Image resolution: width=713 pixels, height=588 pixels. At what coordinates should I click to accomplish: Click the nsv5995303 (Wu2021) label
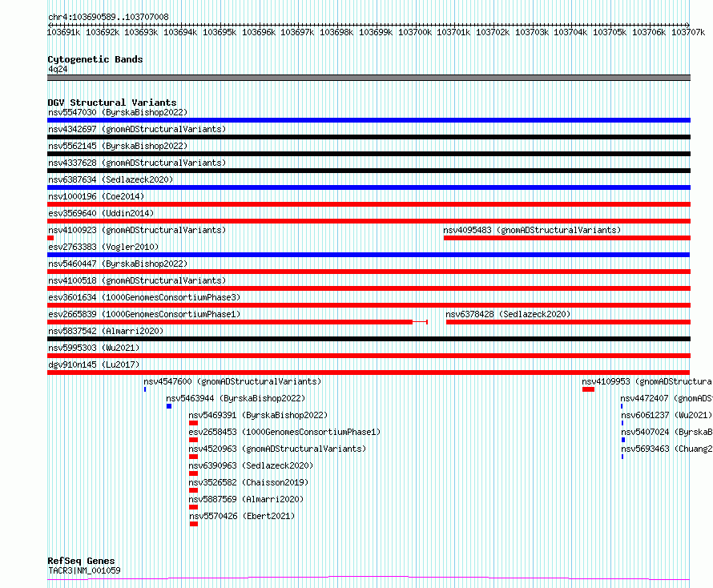click(94, 348)
